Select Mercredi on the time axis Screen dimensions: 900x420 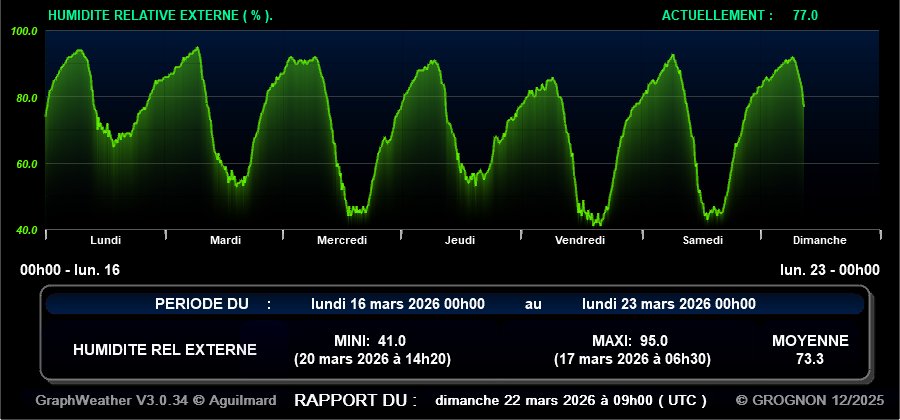(342, 240)
